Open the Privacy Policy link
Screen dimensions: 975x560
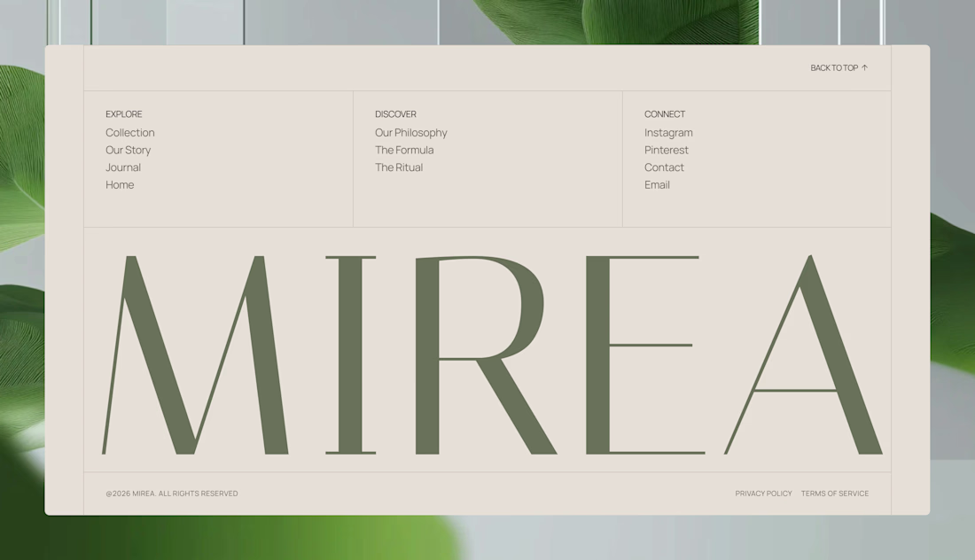(x=763, y=494)
